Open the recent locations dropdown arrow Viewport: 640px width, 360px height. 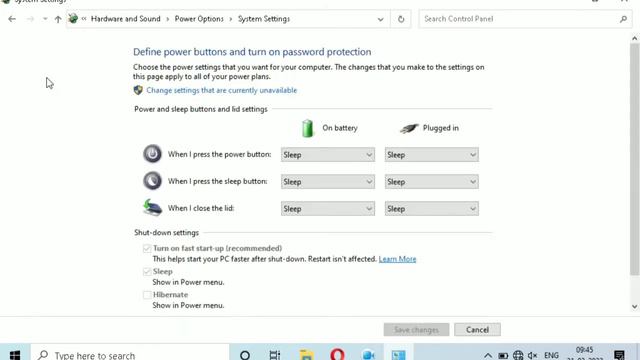[45, 19]
